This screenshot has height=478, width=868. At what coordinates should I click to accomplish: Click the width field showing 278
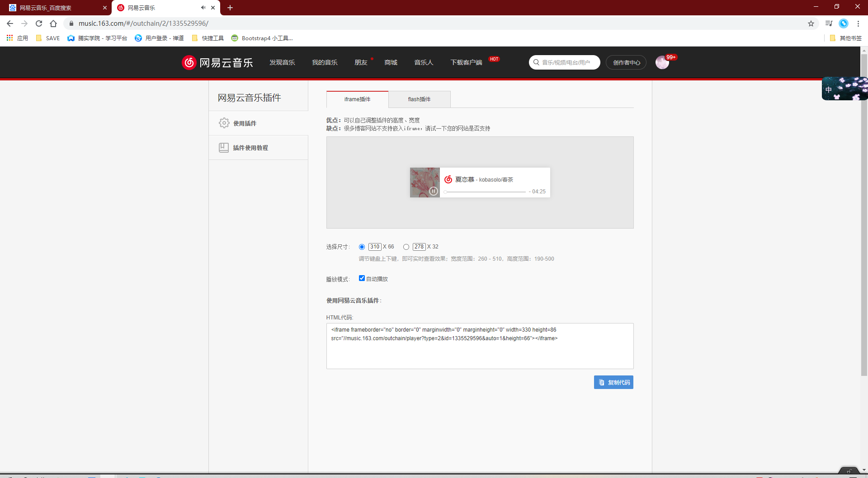419,247
